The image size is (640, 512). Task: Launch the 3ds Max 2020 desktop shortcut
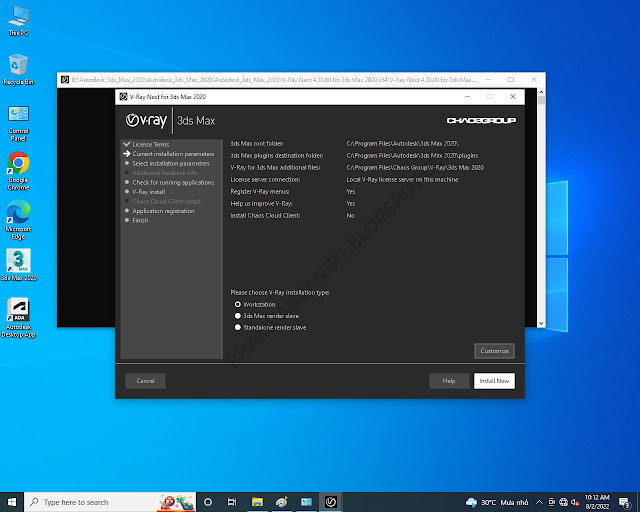click(18, 265)
